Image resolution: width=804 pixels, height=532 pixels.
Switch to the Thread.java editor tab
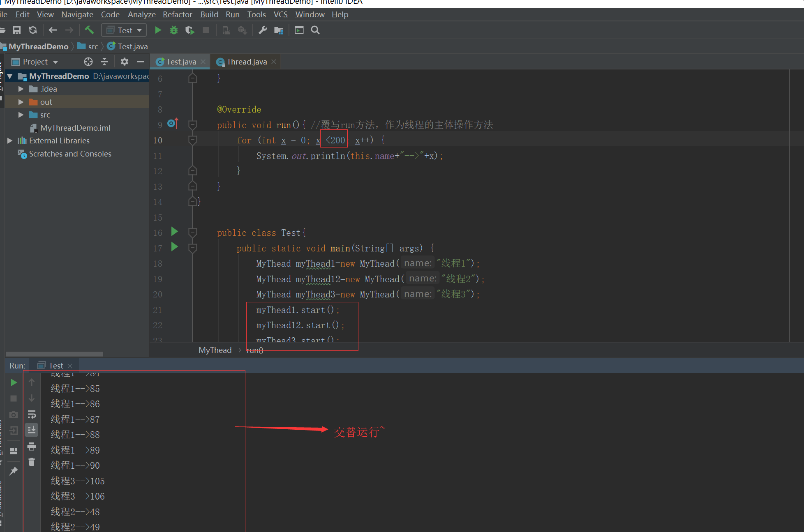[246, 62]
